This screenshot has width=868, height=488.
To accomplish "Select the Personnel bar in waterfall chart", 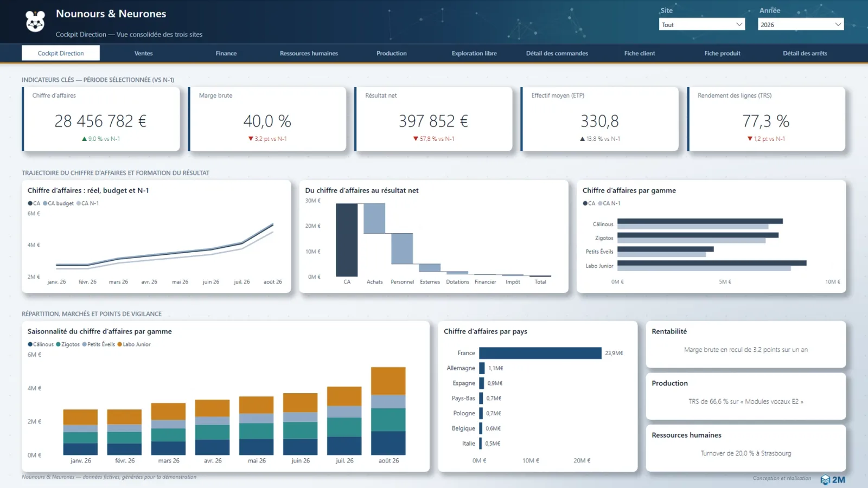I will 402,249.
